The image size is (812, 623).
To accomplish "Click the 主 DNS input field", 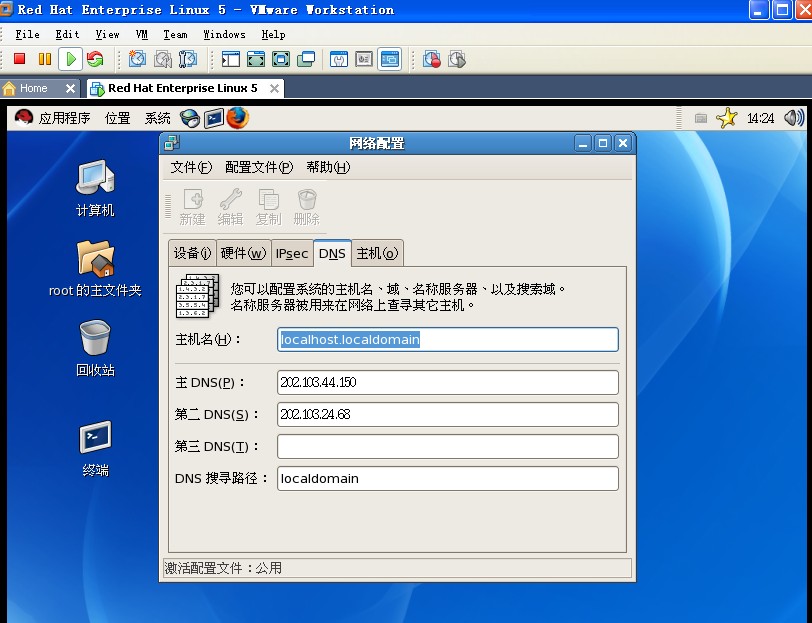I will (x=448, y=382).
